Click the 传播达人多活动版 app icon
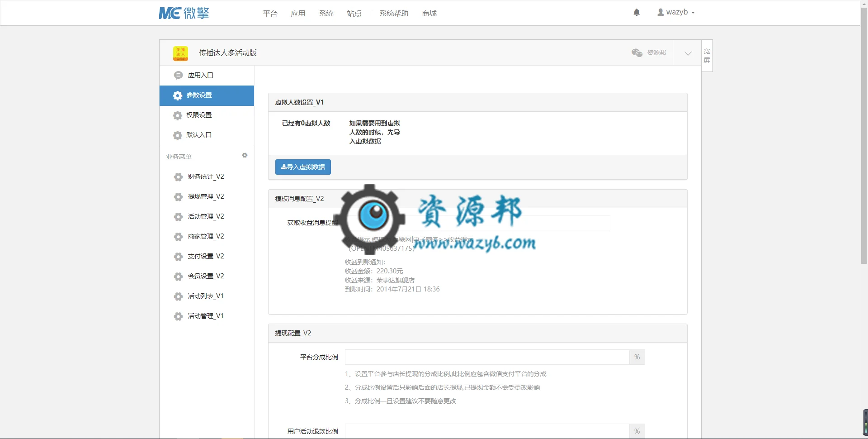The height and width of the screenshot is (439, 868). (180, 53)
